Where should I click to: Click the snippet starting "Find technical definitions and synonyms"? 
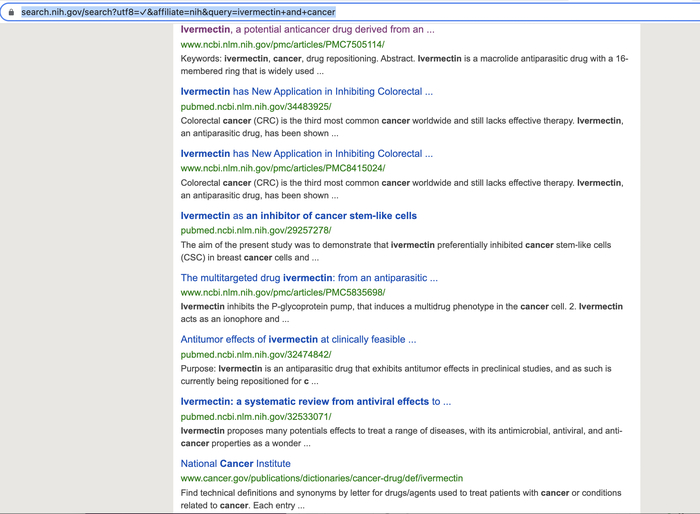click(x=400, y=499)
